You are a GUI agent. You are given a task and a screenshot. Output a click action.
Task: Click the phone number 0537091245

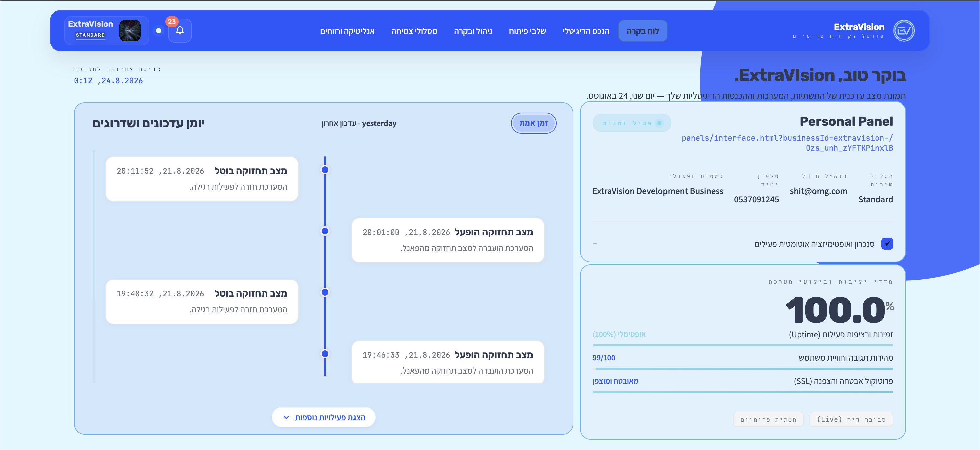tap(756, 199)
